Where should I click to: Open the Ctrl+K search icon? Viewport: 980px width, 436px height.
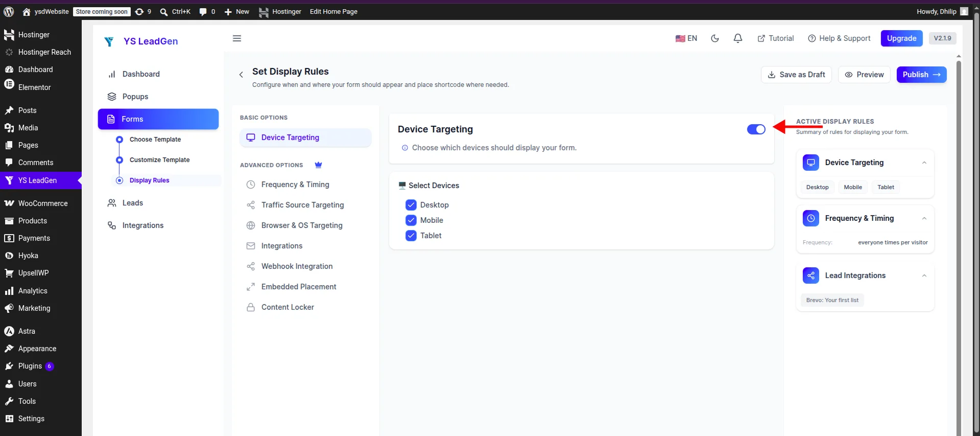click(x=164, y=12)
